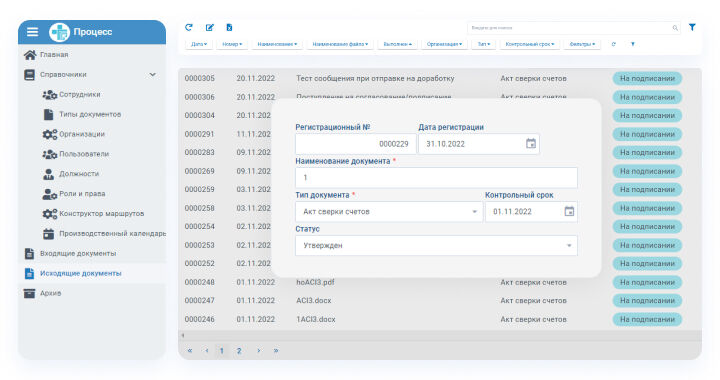Open the Статус combo box
The width and height of the screenshot is (720, 380).
click(x=436, y=246)
